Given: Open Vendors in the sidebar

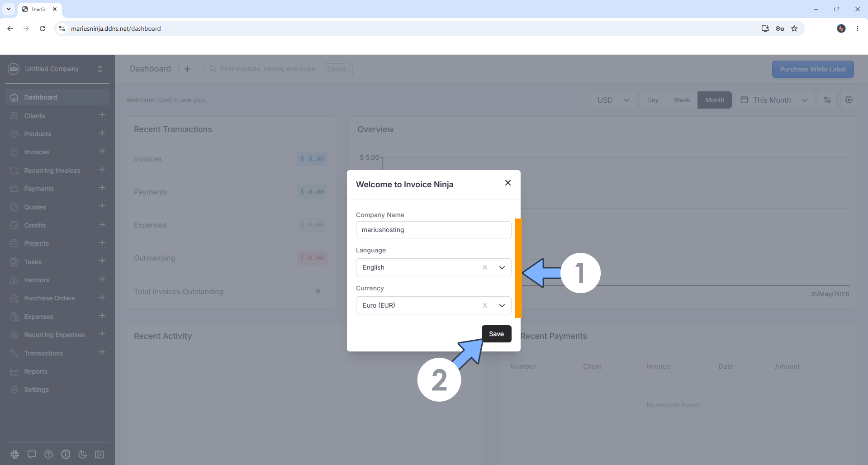Looking at the screenshot, I should [37, 280].
